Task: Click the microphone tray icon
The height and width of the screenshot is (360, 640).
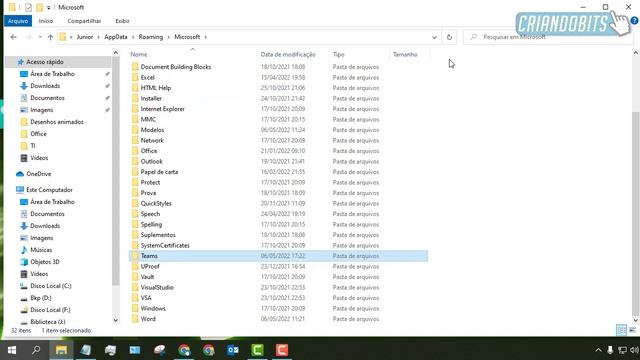Action: pyautogui.click(x=610, y=350)
